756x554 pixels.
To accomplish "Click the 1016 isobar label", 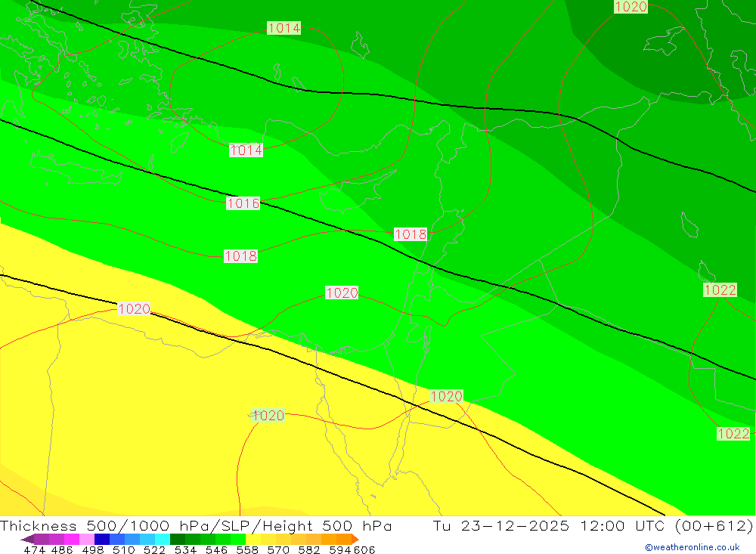I will pyautogui.click(x=243, y=203).
